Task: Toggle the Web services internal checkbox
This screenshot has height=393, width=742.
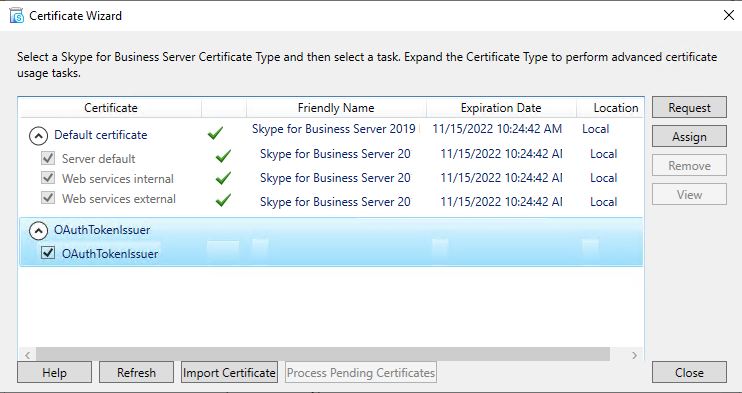Action: pos(48,178)
